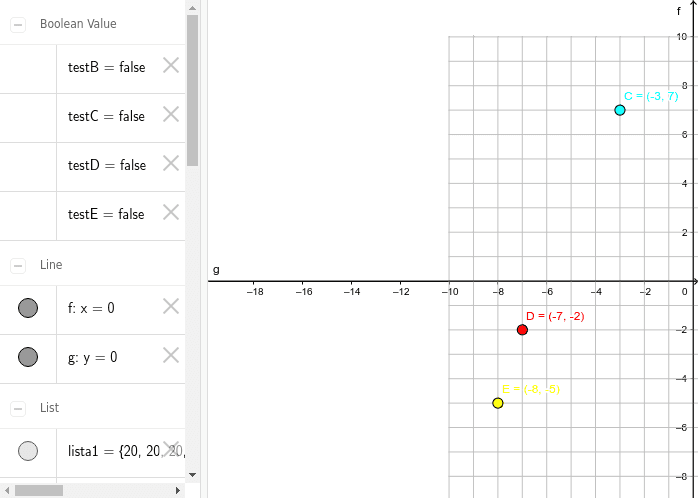This screenshot has height=500, width=700.
Task: Click the Line group heading
Action: point(51,265)
